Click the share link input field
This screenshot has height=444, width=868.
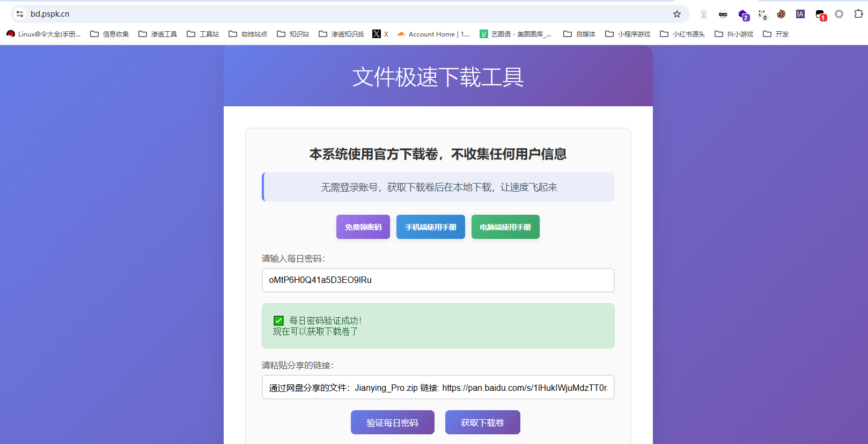pos(438,387)
